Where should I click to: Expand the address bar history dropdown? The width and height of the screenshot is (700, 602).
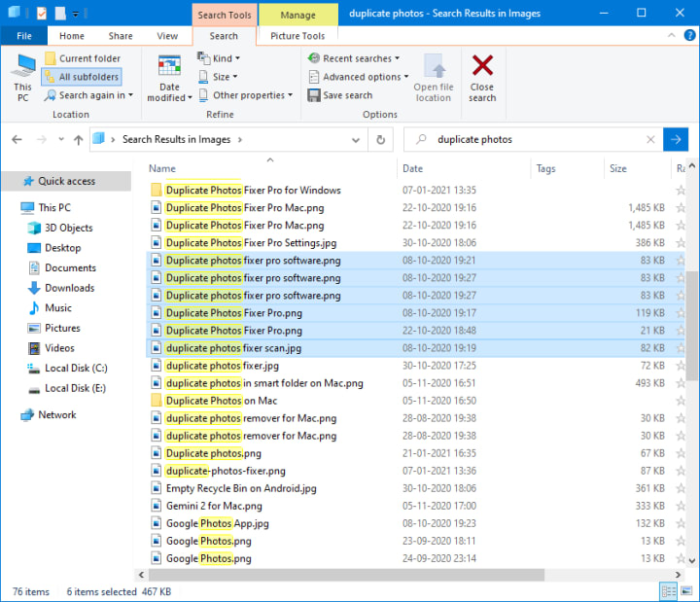tap(356, 140)
